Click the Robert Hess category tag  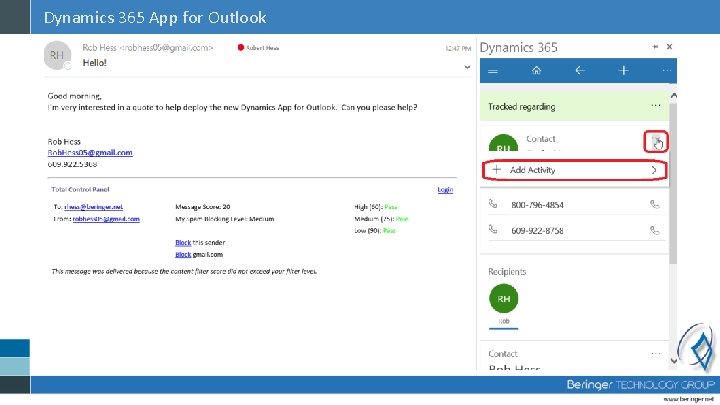(x=258, y=47)
